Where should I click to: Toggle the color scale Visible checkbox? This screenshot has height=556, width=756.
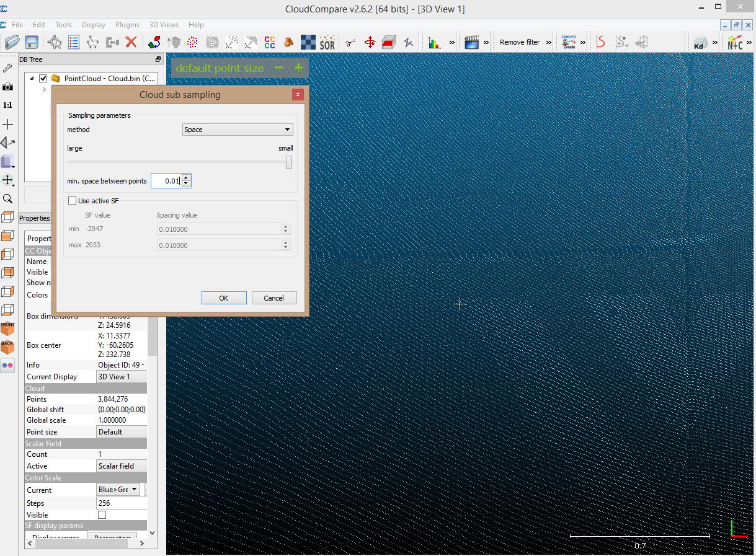pyautogui.click(x=102, y=515)
